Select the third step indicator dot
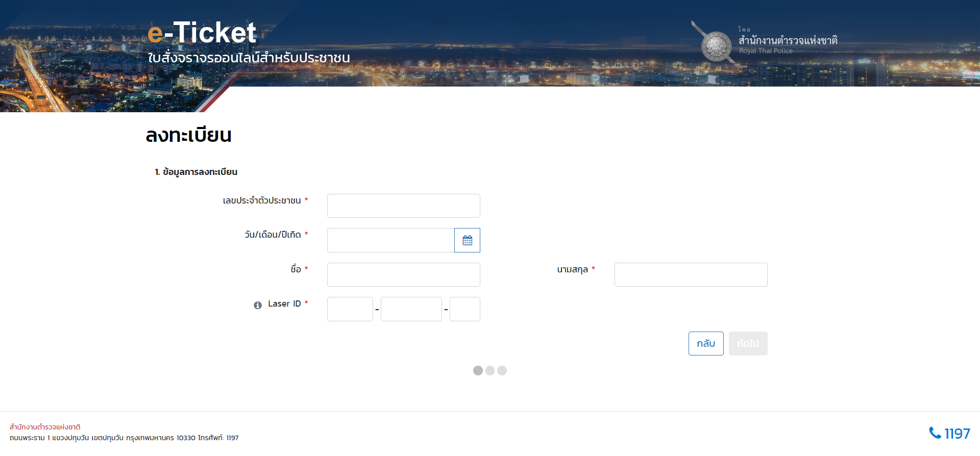Image resolution: width=980 pixels, height=456 pixels. (x=502, y=370)
